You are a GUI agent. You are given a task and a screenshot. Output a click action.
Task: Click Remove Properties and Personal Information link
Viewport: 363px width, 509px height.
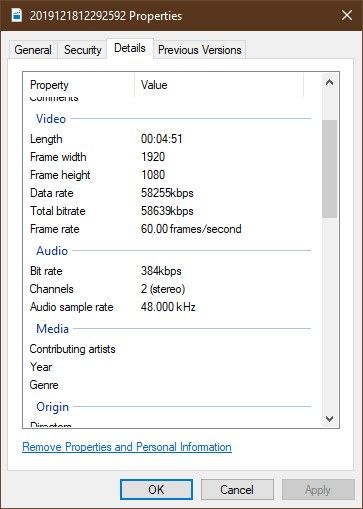point(127,447)
